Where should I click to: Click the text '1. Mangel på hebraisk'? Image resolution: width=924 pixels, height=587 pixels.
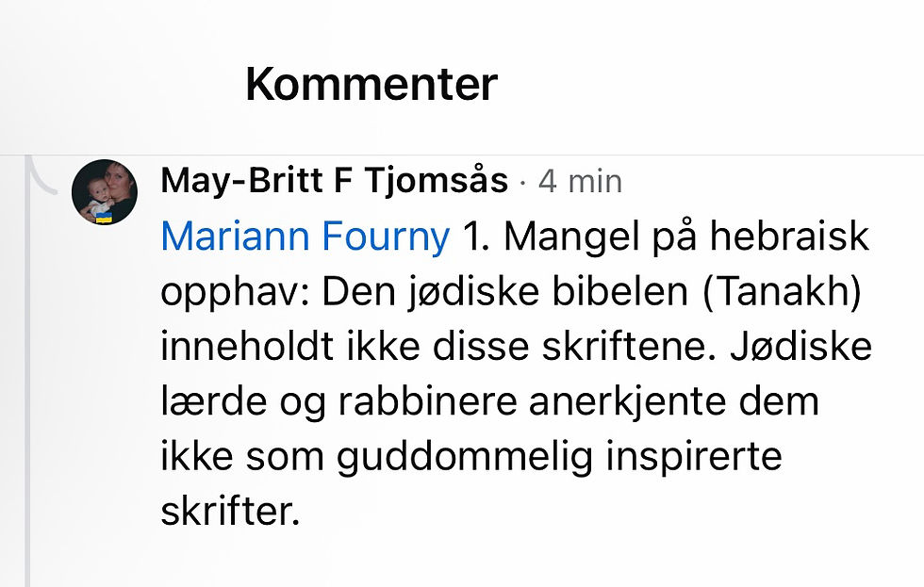[x=666, y=236]
